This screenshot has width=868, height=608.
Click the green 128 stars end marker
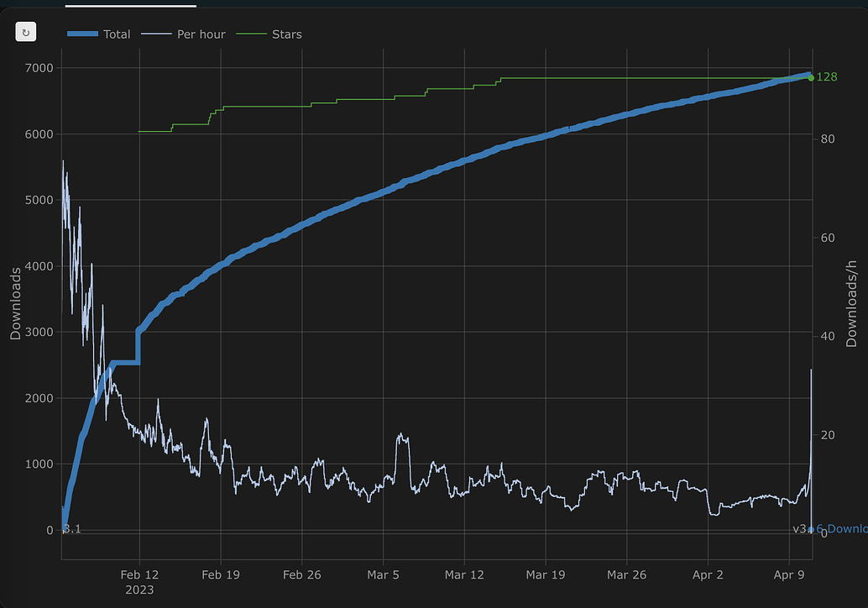tap(811, 77)
